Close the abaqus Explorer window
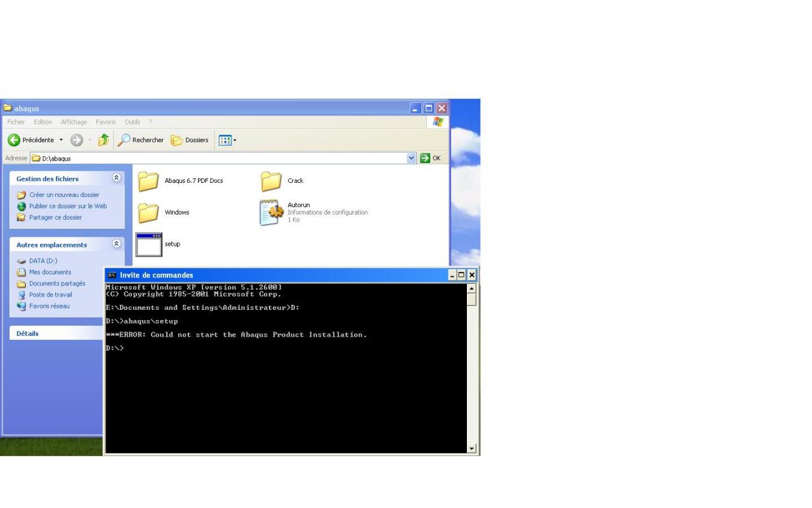The height and width of the screenshot is (508, 812). coord(442,109)
